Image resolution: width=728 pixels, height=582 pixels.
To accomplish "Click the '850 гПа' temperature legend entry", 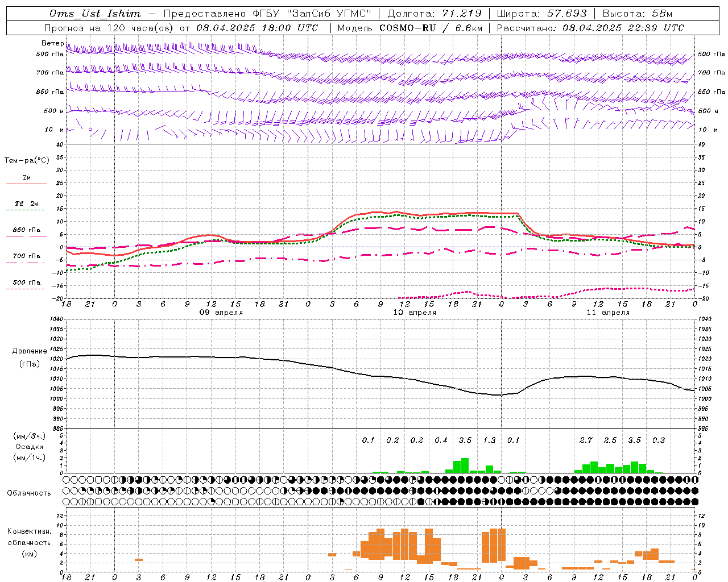I will 27,230.
